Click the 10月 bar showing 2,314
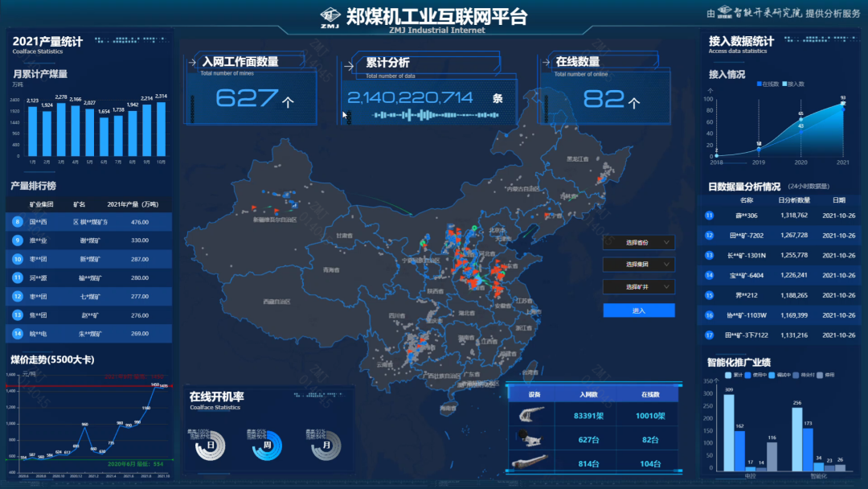 point(161,129)
